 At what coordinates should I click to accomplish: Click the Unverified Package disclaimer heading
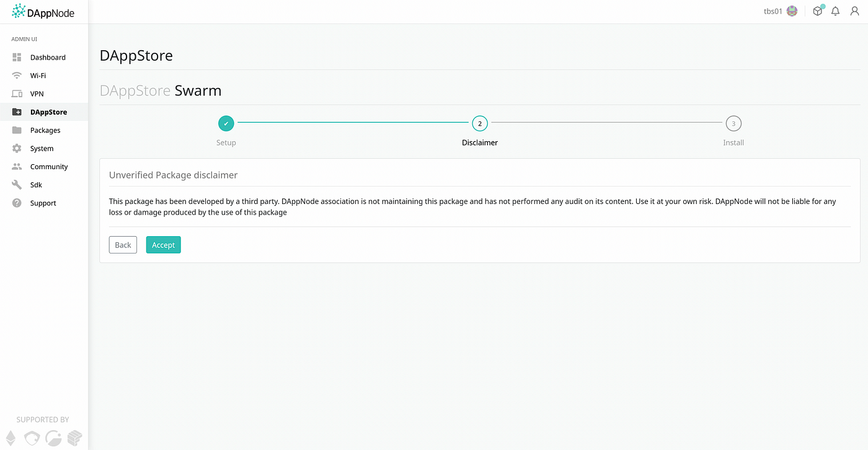173,175
